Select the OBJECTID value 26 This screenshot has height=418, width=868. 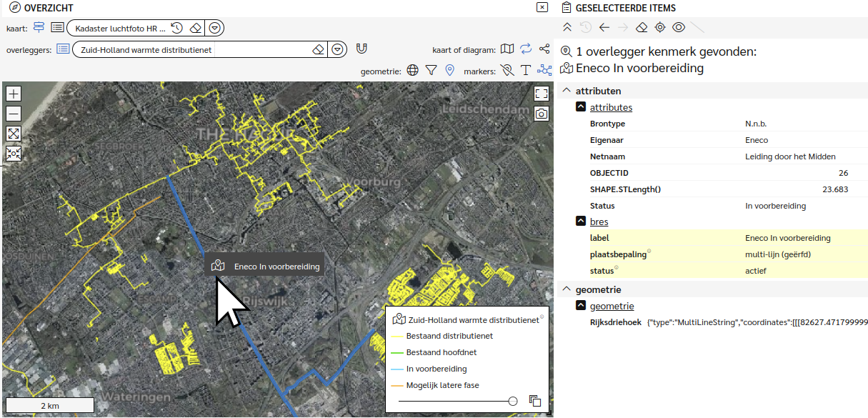point(843,173)
